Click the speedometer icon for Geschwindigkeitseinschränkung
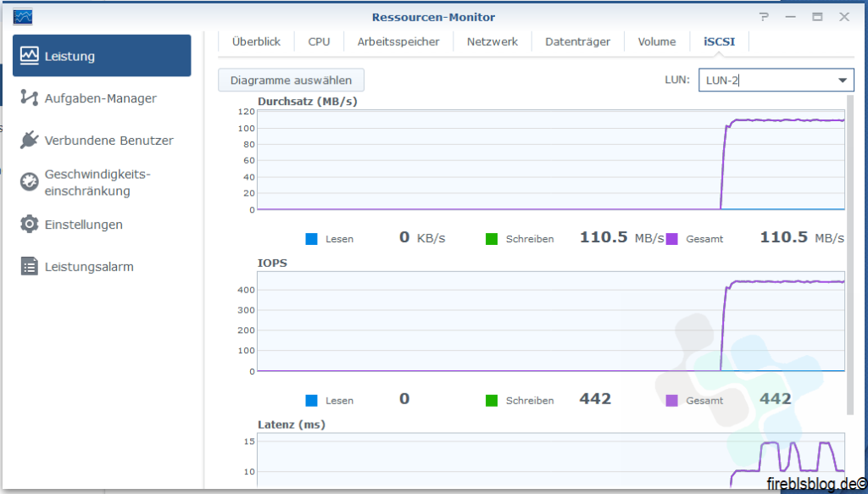Screen dimensions: 868x494 (x=30, y=182)
